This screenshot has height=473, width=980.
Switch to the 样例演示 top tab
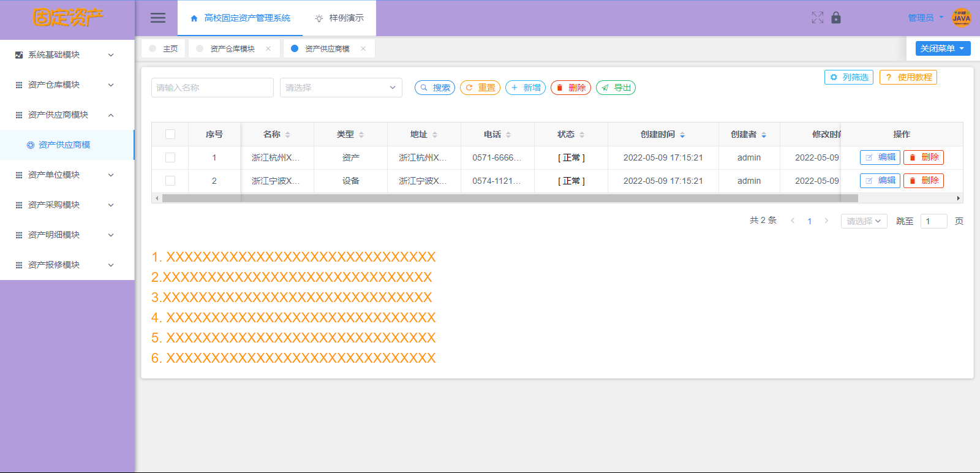tap(339, 18)
